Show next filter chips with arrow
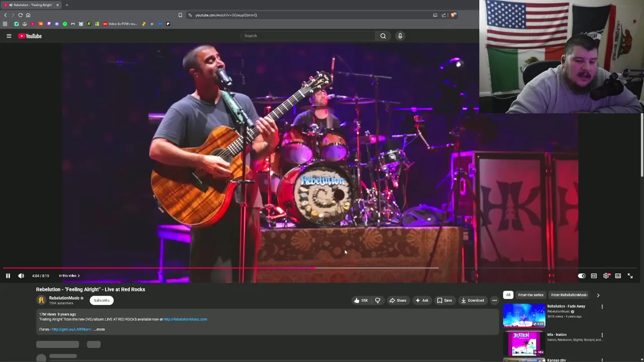 pyautogui.click(x=598, y=295)
